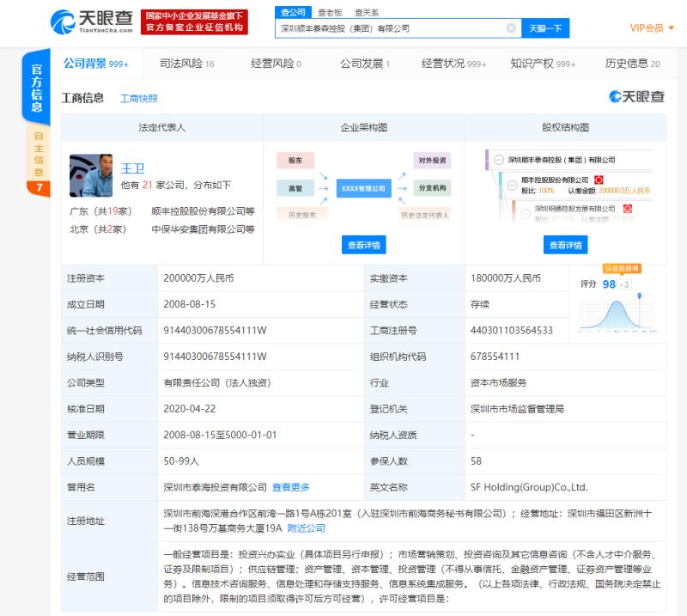The image size is (687, 616).
Task: Click the 登记机关 value 深圳市市场监督管理局
Action: pyautogui.click(x=517, y=409)
